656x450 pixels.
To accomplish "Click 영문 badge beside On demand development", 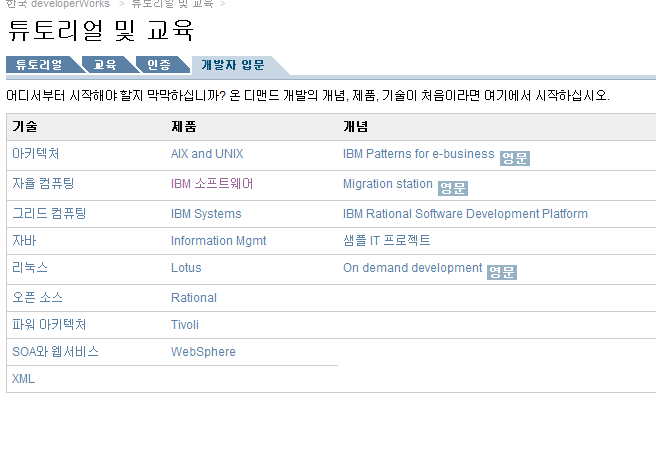I will point(502,272).
